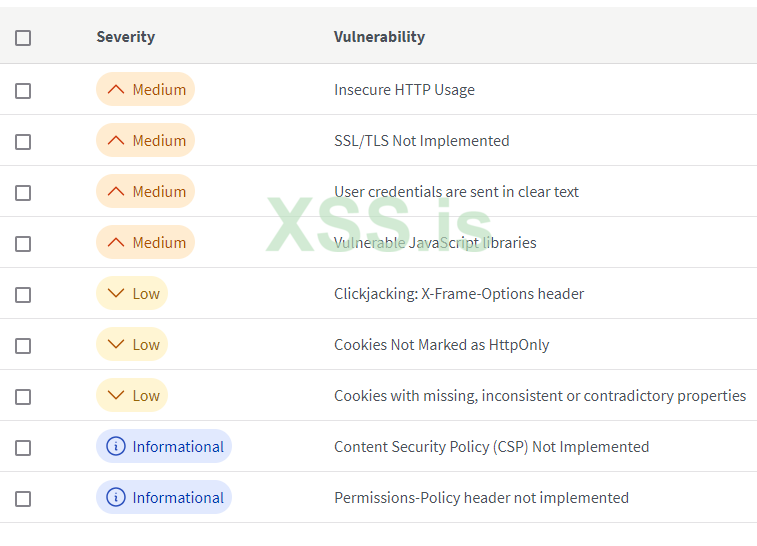Select the checkbox for Vulnerable JavaScript libraries
The height and width of the screenshot is (546, 757).
coord(23,244)
